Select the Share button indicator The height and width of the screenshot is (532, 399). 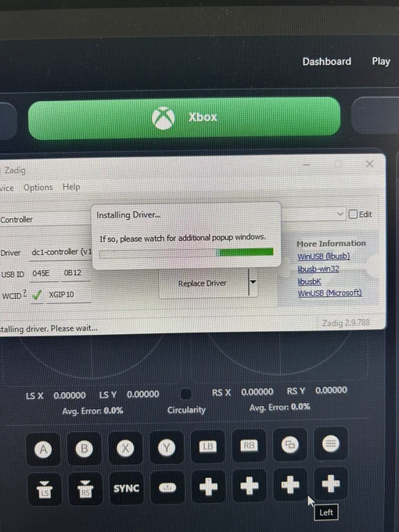click(167, 487)
